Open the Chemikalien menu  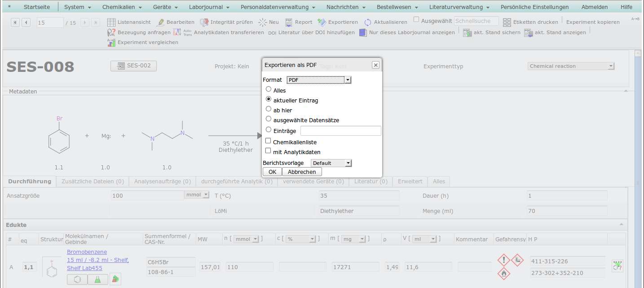[122, 7]
